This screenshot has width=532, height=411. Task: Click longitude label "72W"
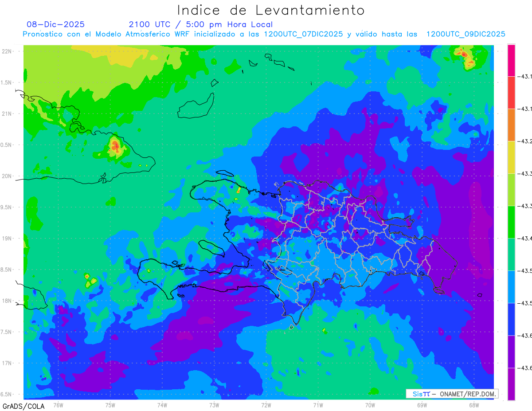tap(266, 405)
